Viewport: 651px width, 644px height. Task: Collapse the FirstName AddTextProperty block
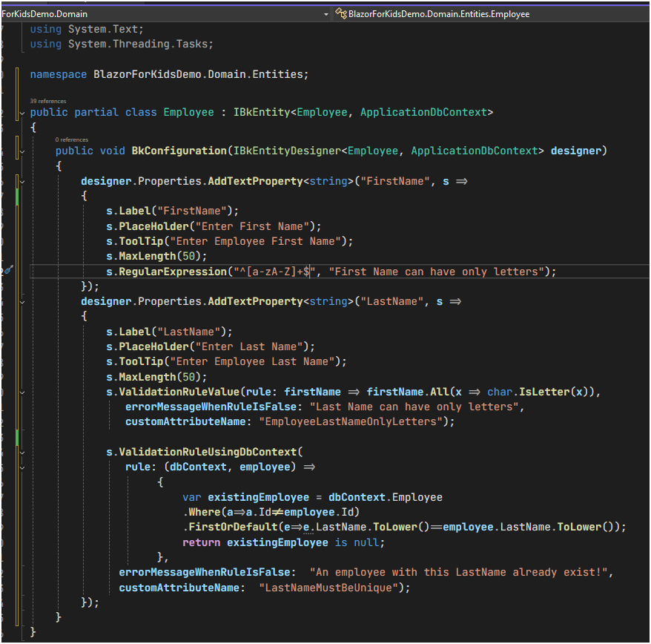(x=22, y=182)
